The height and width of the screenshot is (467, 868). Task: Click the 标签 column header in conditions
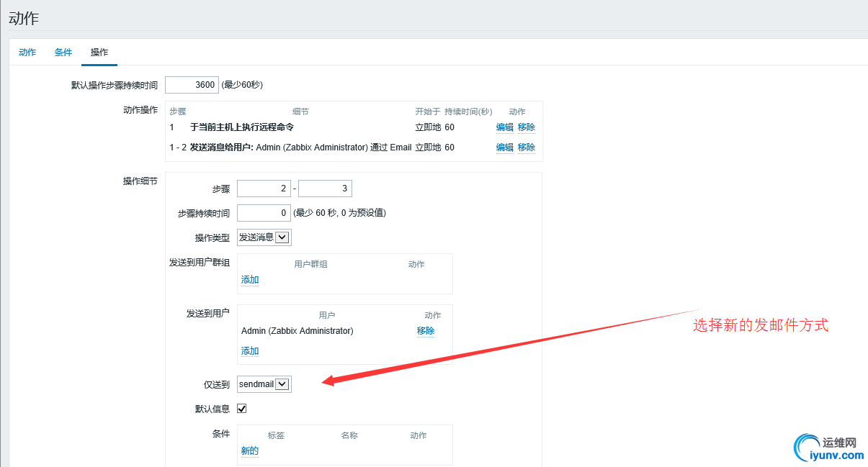pyautogui.click(x=276, y=435)
